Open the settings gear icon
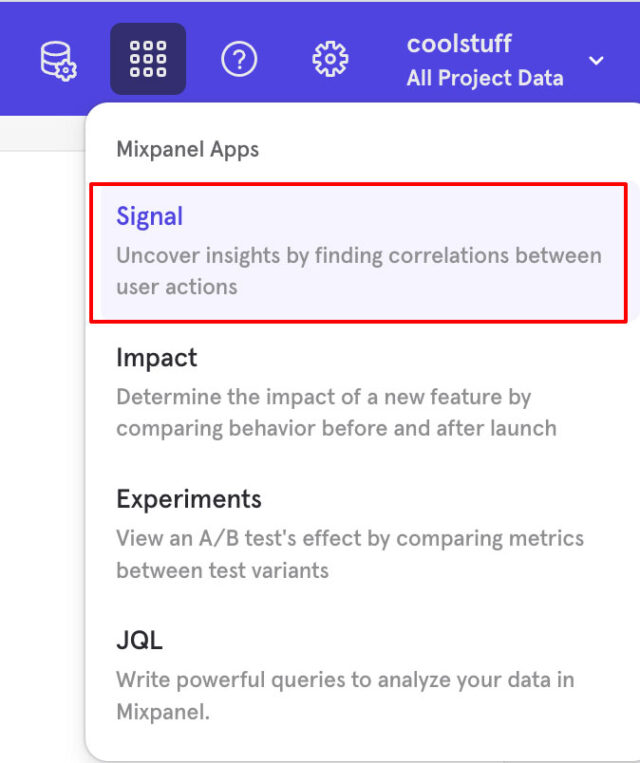Screen dimensions: 640x763 (x=330, y=60)
